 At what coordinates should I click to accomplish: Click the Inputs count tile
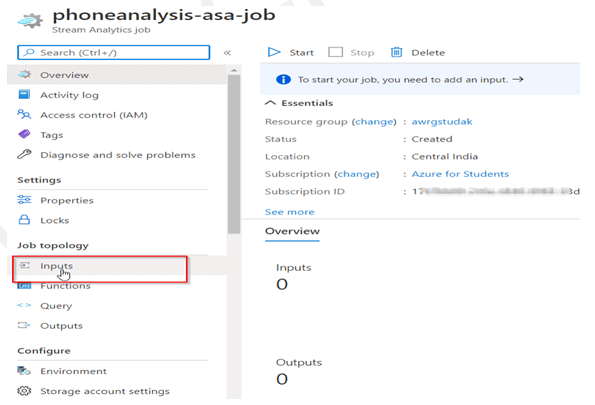(293, 277)
